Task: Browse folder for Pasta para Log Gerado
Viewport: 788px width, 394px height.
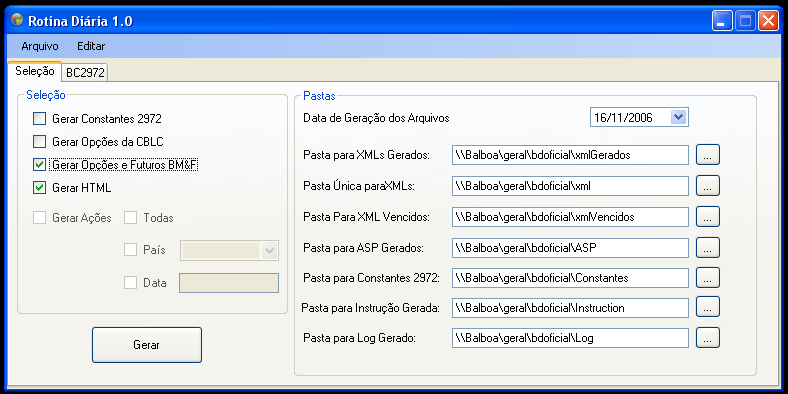Action: 708,338
